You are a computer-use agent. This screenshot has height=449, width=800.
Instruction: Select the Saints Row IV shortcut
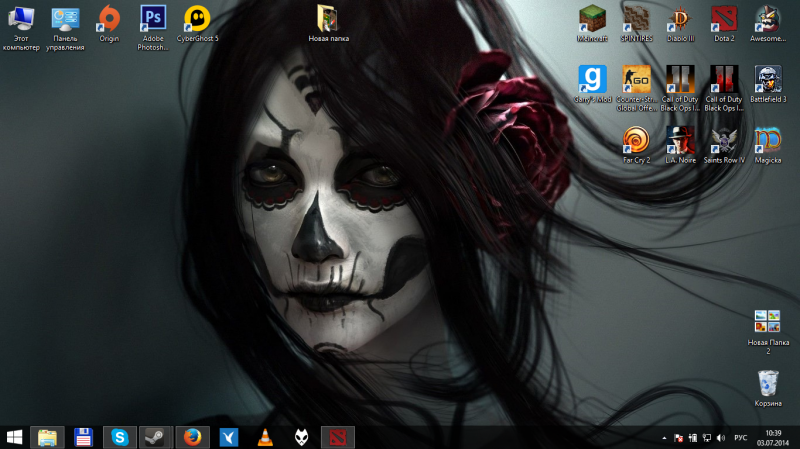pyautogui.click(x=724, y=145)
